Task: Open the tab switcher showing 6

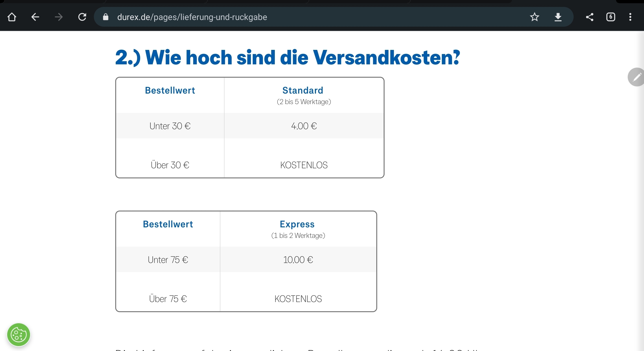Action: point(610,17)
